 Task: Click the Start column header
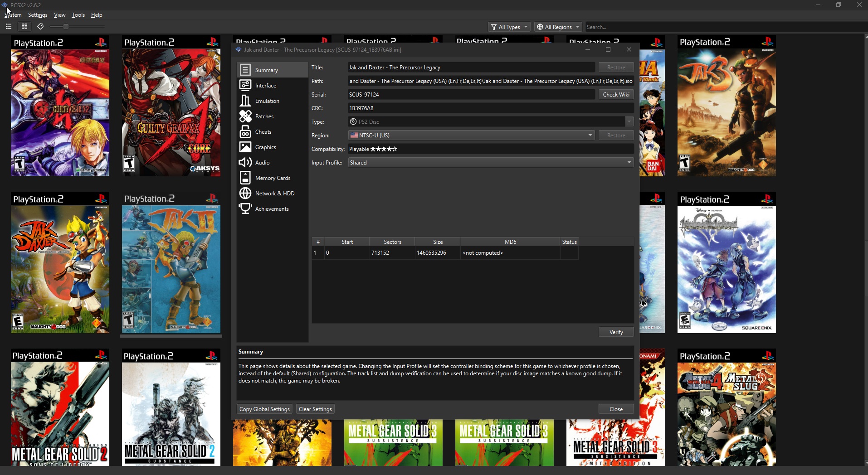347,242
